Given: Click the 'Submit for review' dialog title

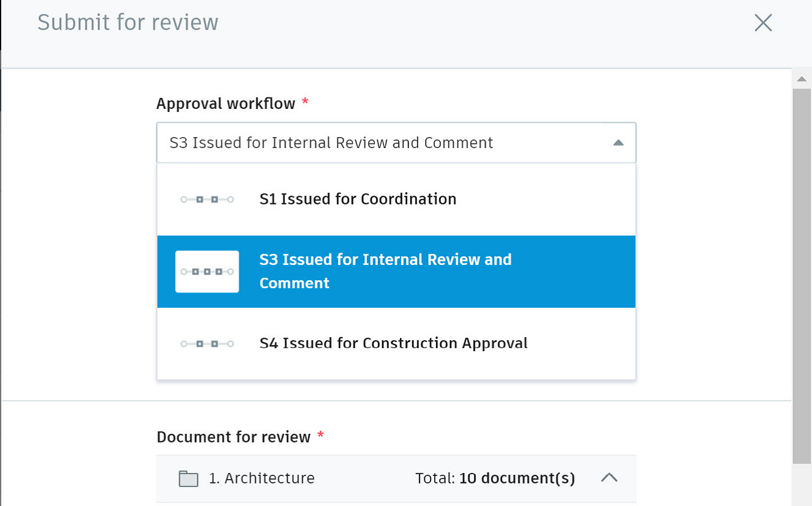Looking at the screenshot, I should pos(128,23).
